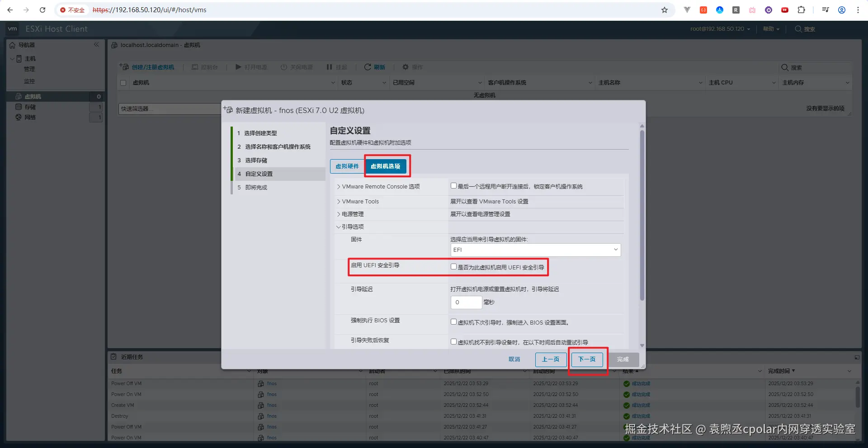The height and width of the screenshot is (448, 868).
Task: Click the browser address bar URL
Action: [149, 10]
